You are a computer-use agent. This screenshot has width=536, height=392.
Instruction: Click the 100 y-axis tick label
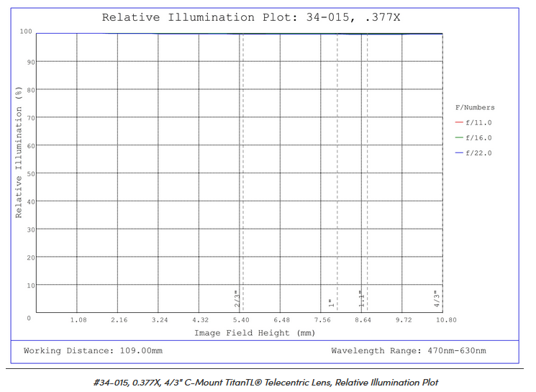coord(27,32)
